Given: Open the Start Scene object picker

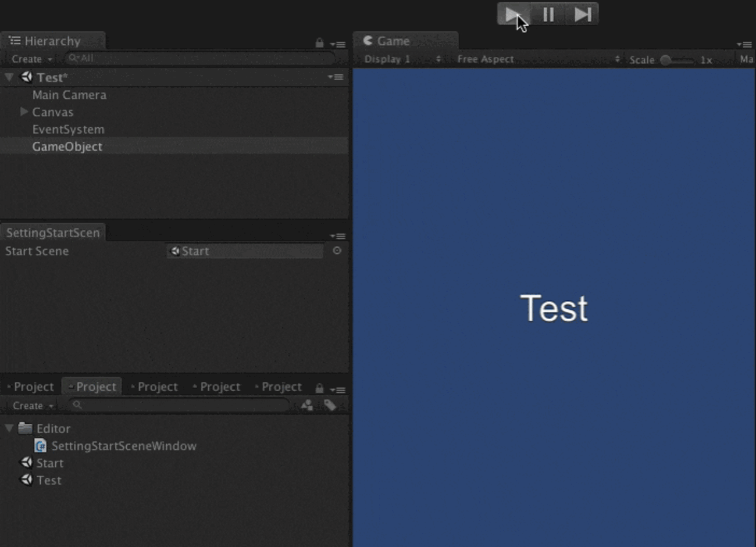Looking at the screenshot, I should tap(337, 251).
